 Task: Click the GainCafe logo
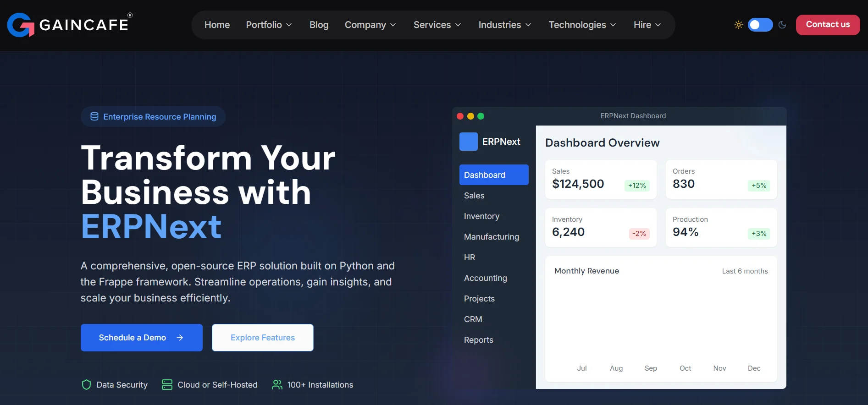tap(70, 24)
